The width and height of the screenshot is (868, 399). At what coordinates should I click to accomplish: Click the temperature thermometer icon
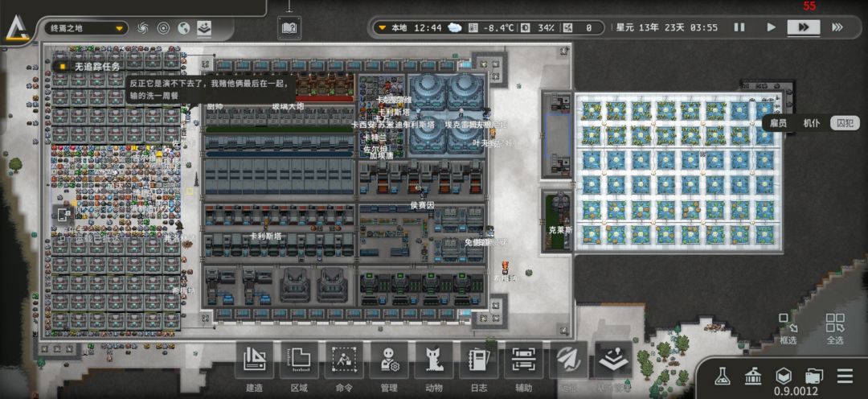[x=473, y=27]
